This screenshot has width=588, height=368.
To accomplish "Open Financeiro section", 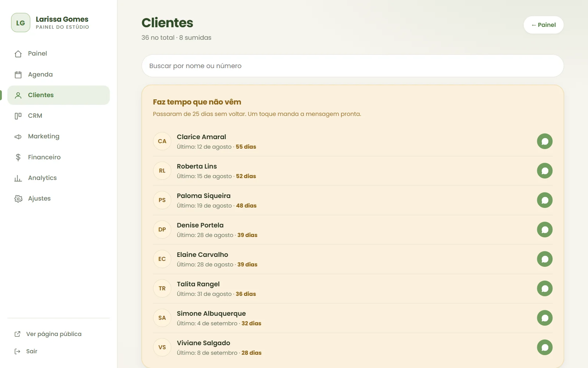I will 58,158.
